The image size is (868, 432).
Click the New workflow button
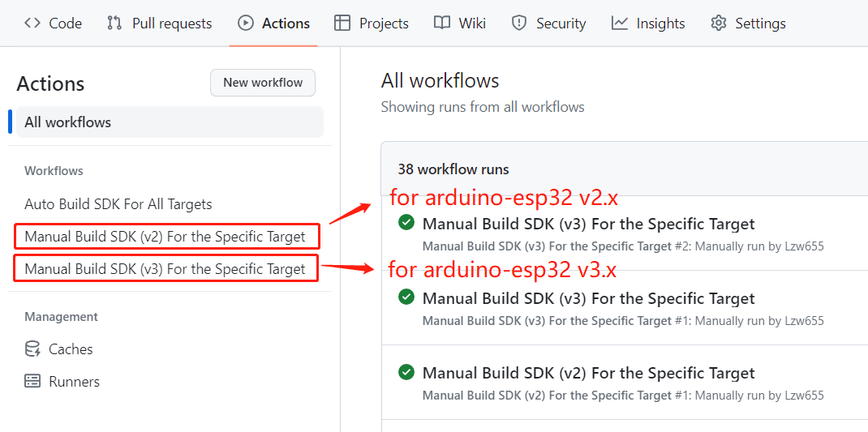point(263,83)
